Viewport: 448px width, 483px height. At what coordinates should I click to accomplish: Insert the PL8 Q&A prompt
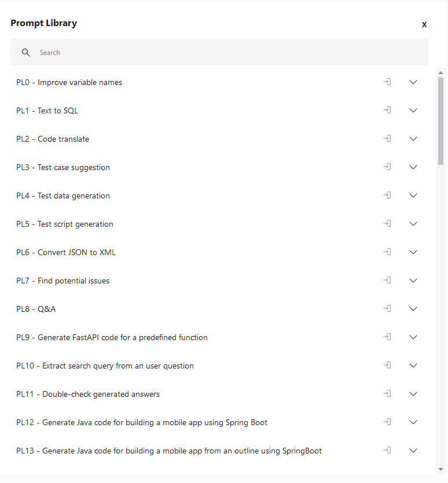pos(387,308)
